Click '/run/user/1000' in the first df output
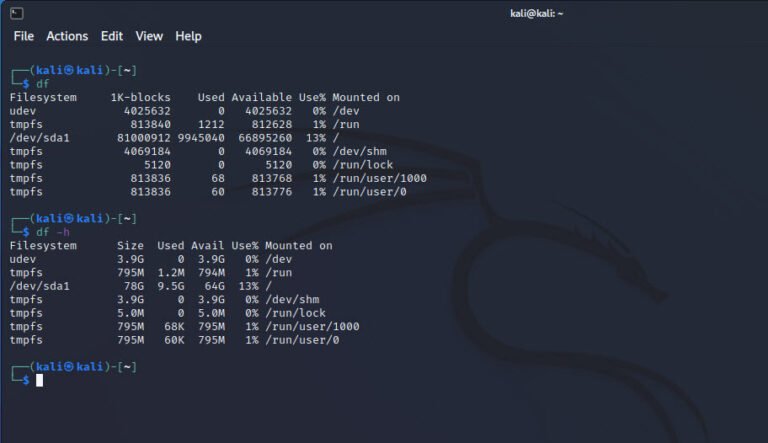Image resolution: width=768 pixels, height=443 pixels. [380, 178]
